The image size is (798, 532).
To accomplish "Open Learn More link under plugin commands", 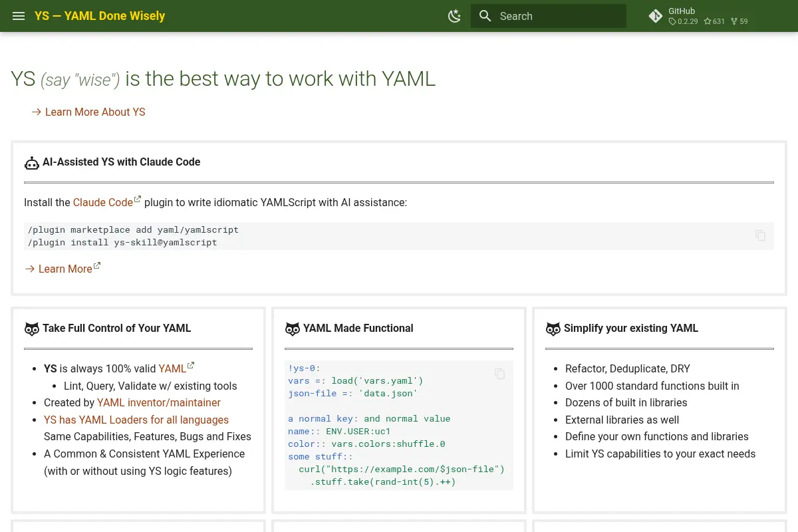I will click(x=63, y=269).
